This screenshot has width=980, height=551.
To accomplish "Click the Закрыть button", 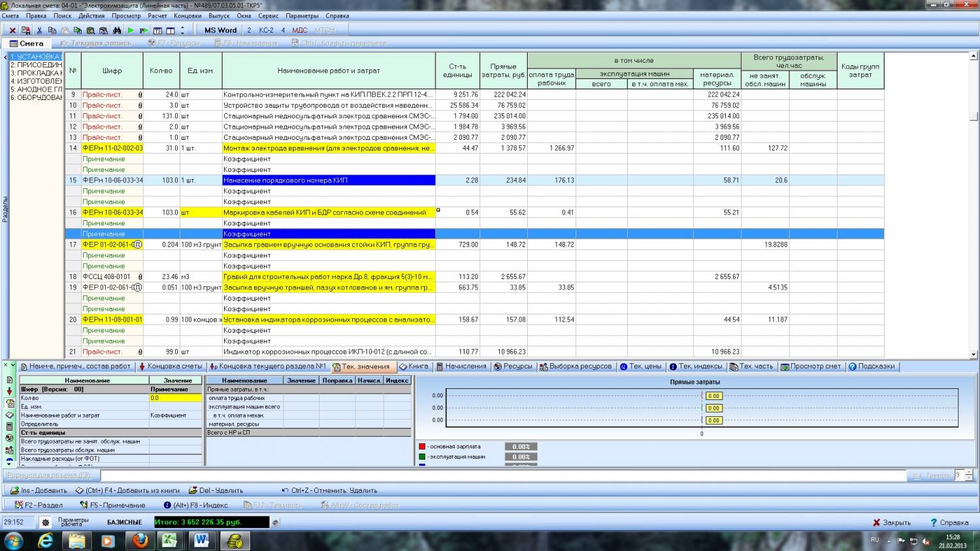I will coord(891,522).
